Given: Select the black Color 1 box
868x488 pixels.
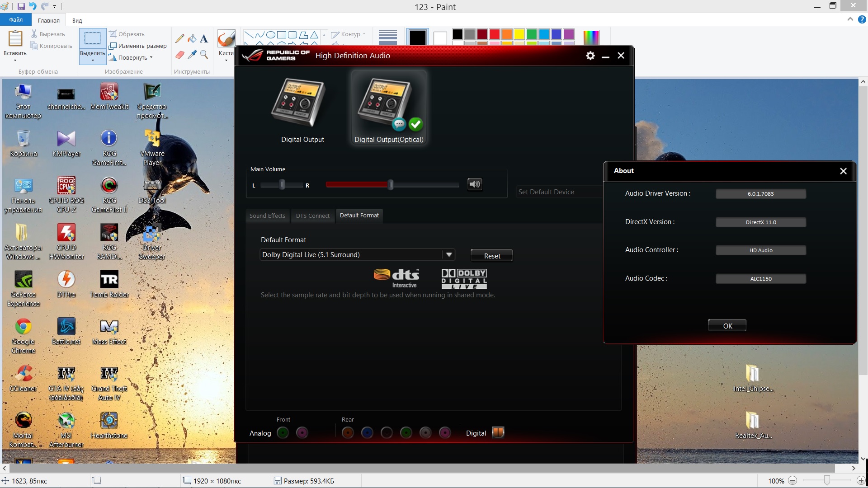Looking at the screenshot, I should coord(417,37).
